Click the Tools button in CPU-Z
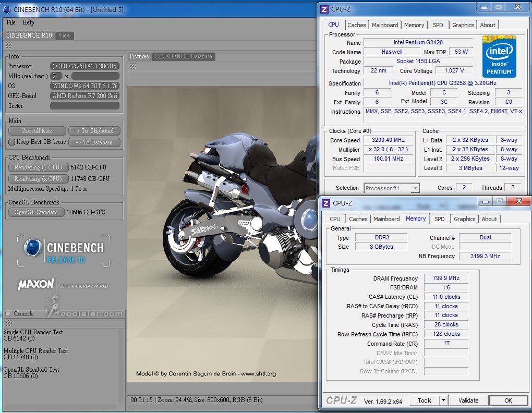This screenshot has width=532, height=413. pos(425,400)
